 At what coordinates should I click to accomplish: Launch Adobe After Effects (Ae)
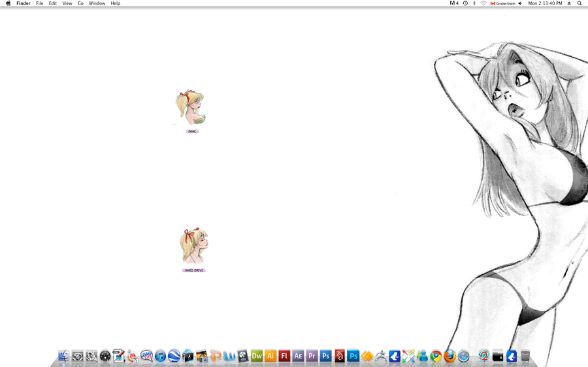[x=298, y=356]
